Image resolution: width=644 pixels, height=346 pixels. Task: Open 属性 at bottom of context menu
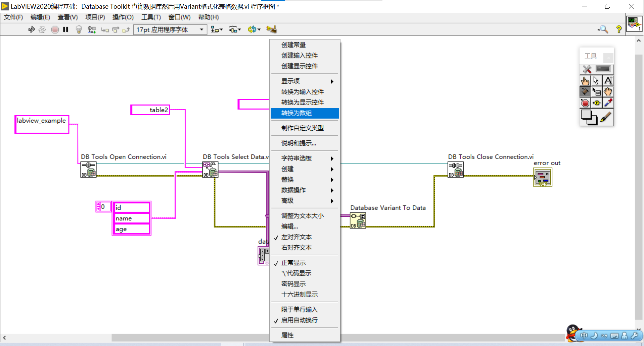287,335
